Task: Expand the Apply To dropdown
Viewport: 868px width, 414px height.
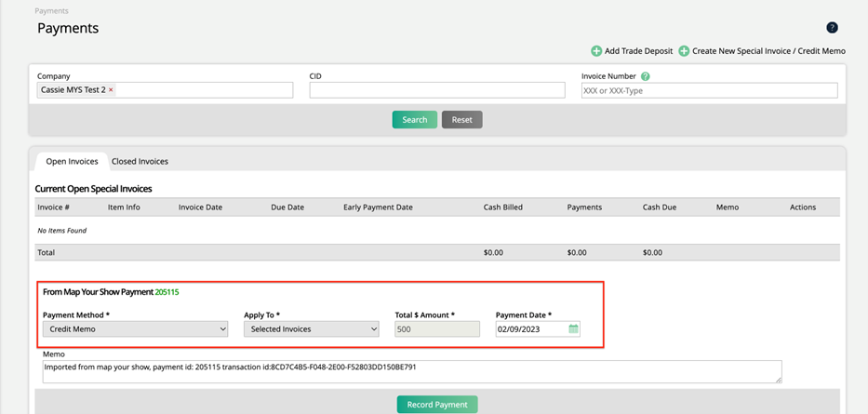Action: tap(311, 329)
